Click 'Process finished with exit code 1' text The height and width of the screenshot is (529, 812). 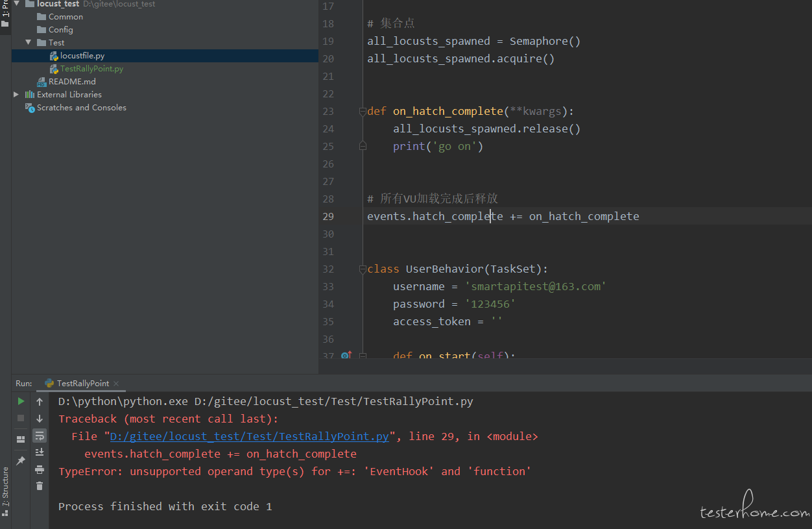[x=165, y=507]
